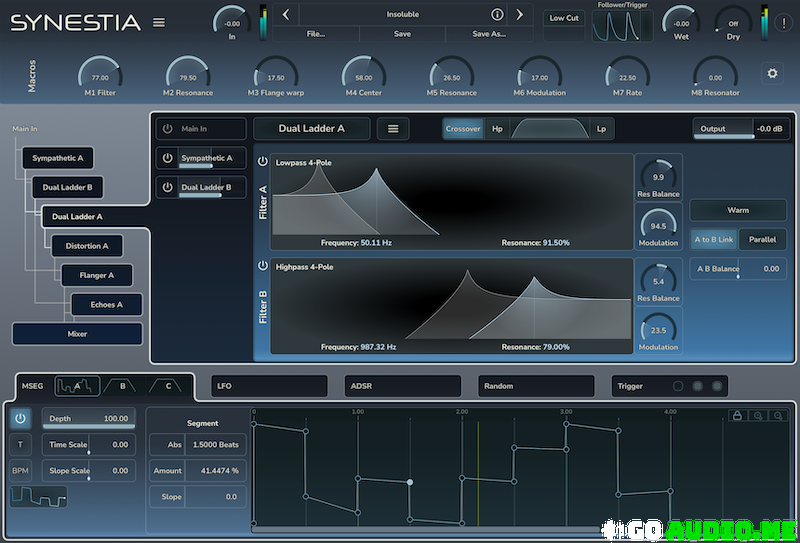Click the M1 Filter macro knob
The height and width of the screenshot is (543, 800).
(x=100, y=77)
